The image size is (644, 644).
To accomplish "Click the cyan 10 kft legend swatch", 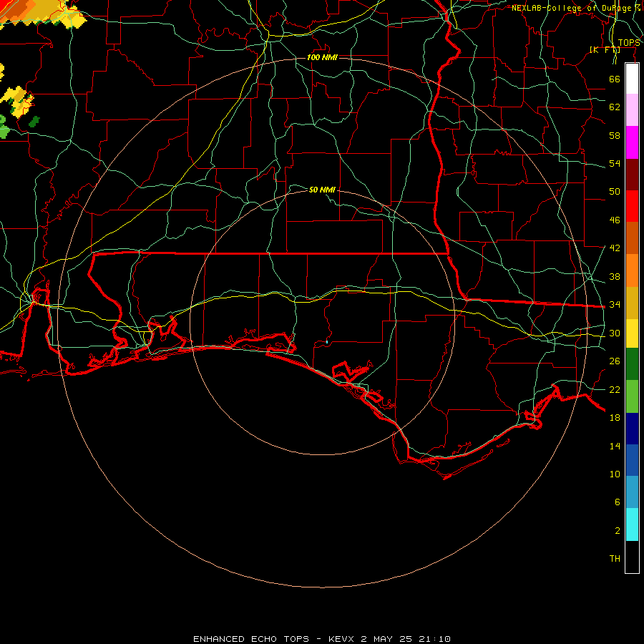I will [x=632, y=525].
